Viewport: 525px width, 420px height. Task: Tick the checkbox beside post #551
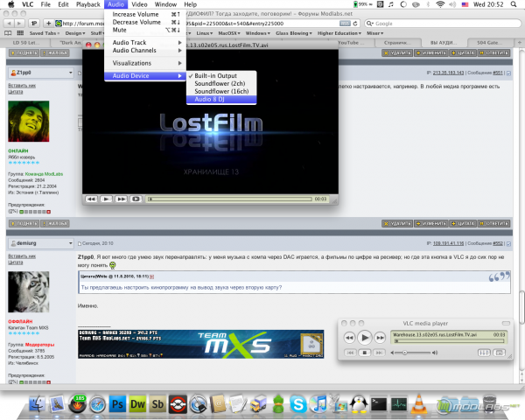[508, 73]
